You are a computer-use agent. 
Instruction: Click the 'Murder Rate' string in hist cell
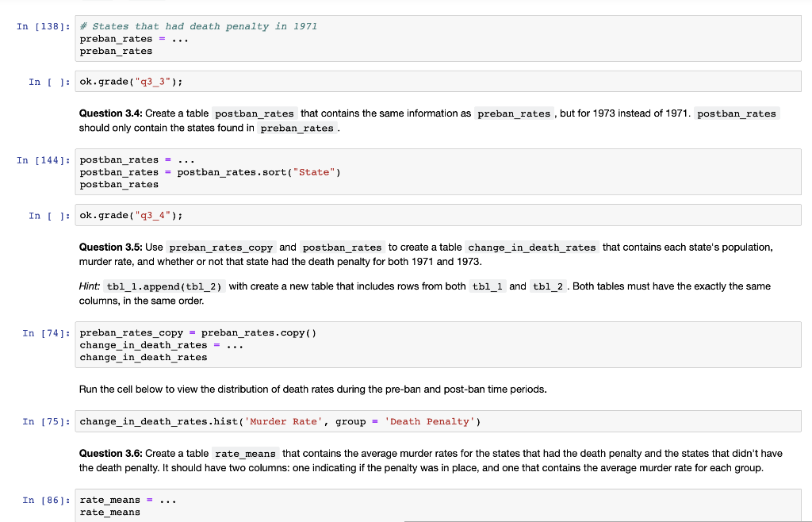(x=284, y=421)
